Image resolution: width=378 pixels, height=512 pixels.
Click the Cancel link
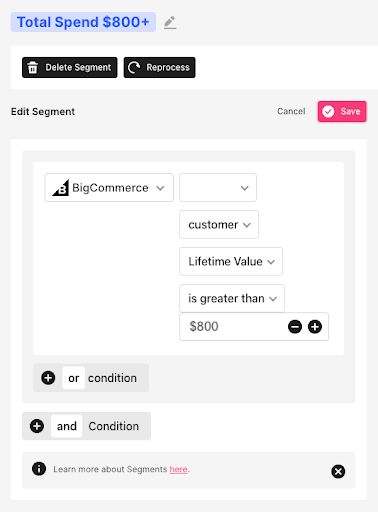tap(291, 111)
